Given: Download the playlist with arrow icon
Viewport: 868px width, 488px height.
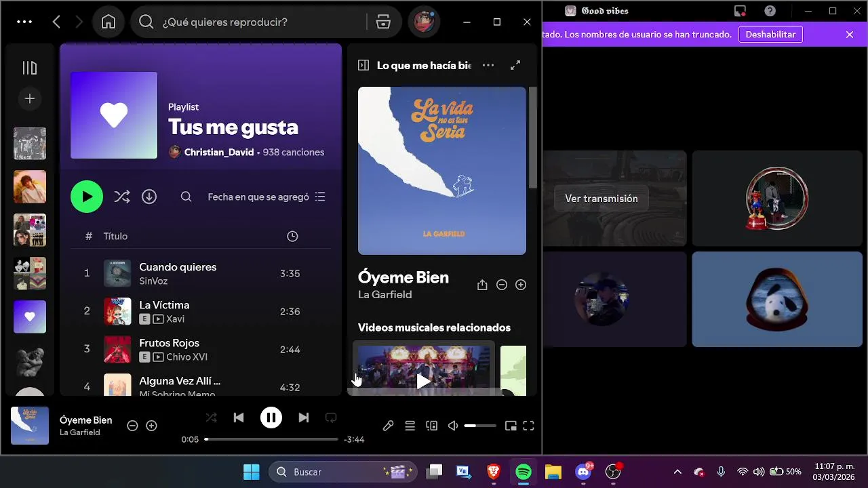Looking at the screenshot, I should tap(149, 197).
